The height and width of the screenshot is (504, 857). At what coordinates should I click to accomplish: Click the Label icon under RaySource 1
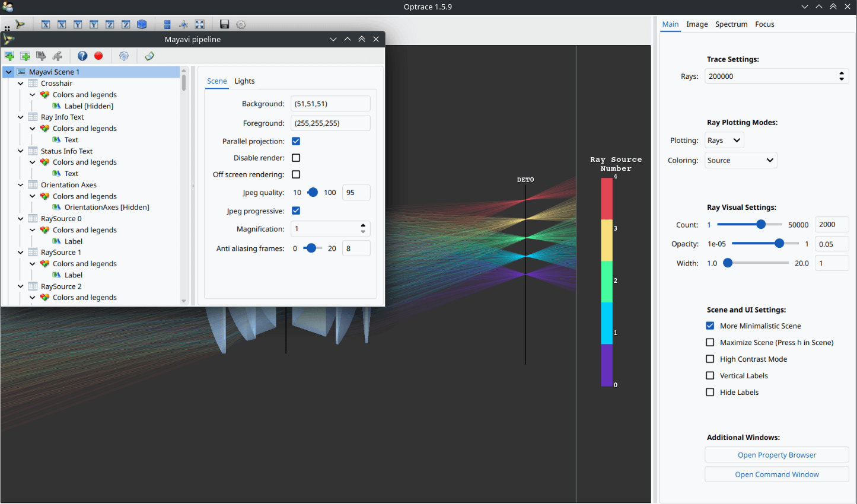click(57, 275)
